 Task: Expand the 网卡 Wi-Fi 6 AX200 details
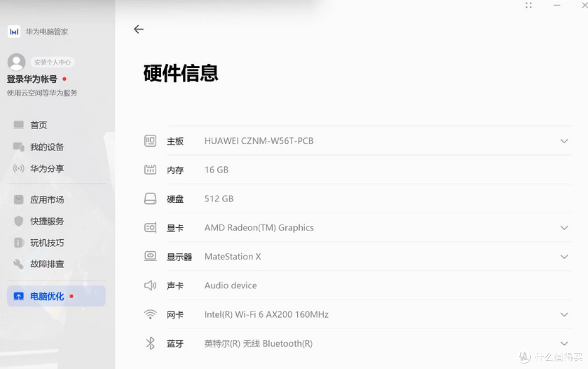[564, 314]
